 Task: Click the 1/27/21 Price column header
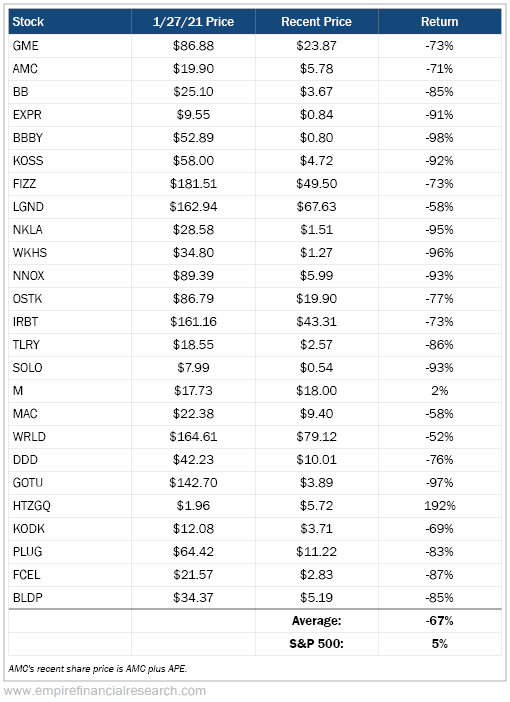click(x=193, y=21)
